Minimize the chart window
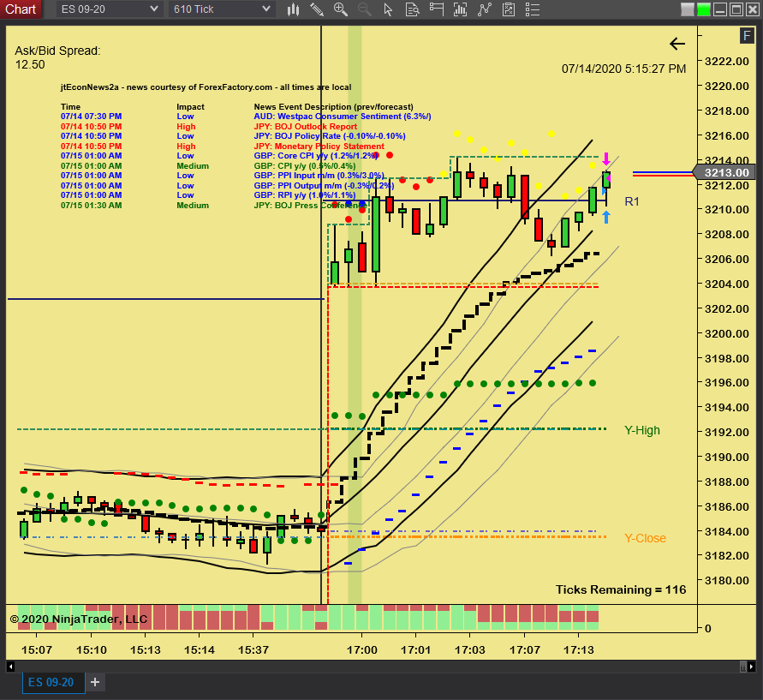This screenshot has height=700, width=763. [x=720, y=9]
